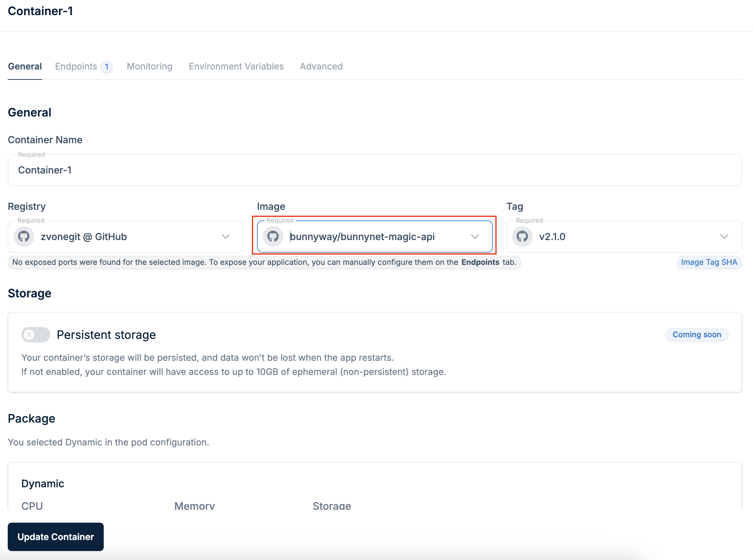This screenshot has width=753, height=560.
Task: Switch to the Endpoints tab
Action: [76, 66]
